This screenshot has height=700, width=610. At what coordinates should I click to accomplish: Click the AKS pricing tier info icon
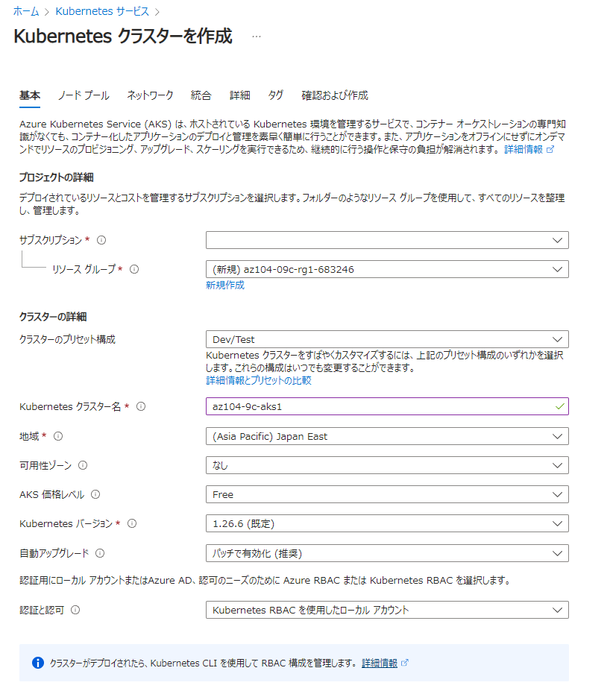(x=95, y=494)
